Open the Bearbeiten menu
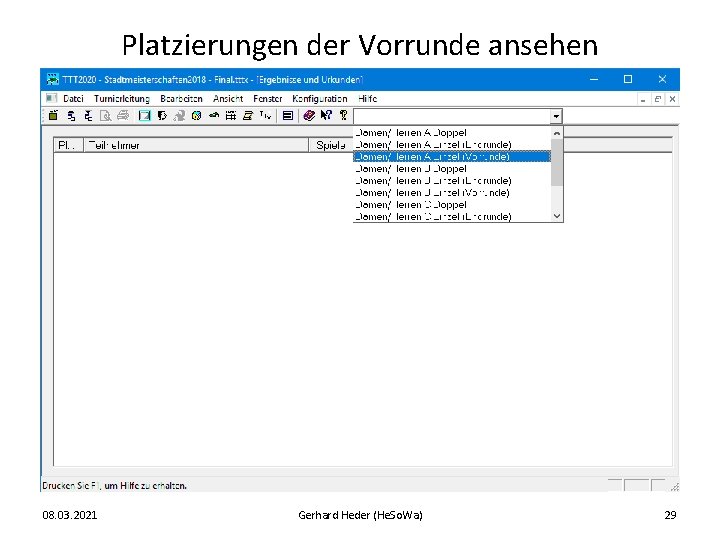The image size is (720, 540). tap(181, 99)
